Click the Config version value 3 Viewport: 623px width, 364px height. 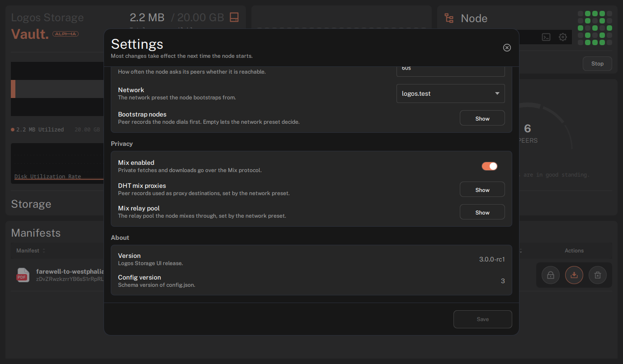[503, 281]
